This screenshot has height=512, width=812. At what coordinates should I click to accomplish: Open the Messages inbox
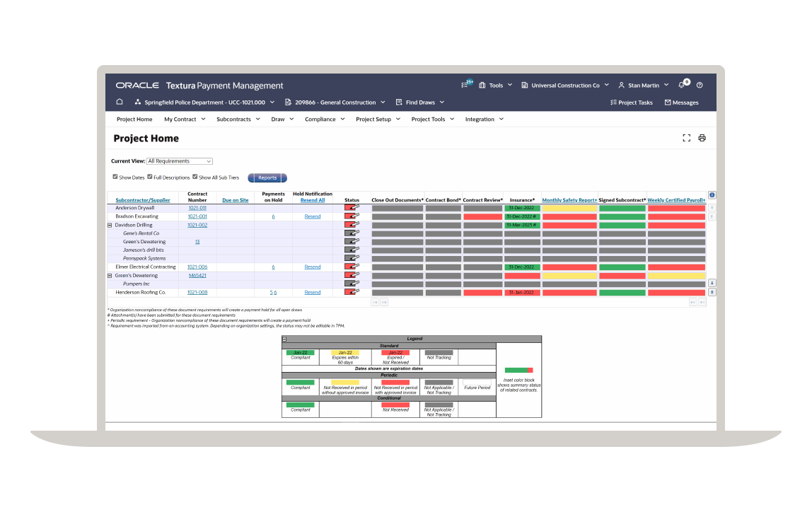tap(680, 102)
